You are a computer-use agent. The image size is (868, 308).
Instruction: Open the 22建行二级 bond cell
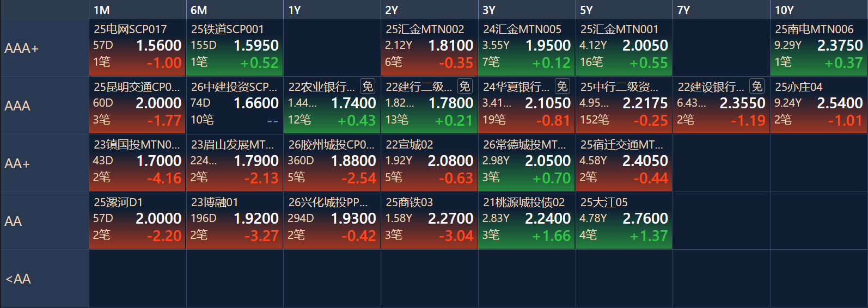(x=429, y=105)
